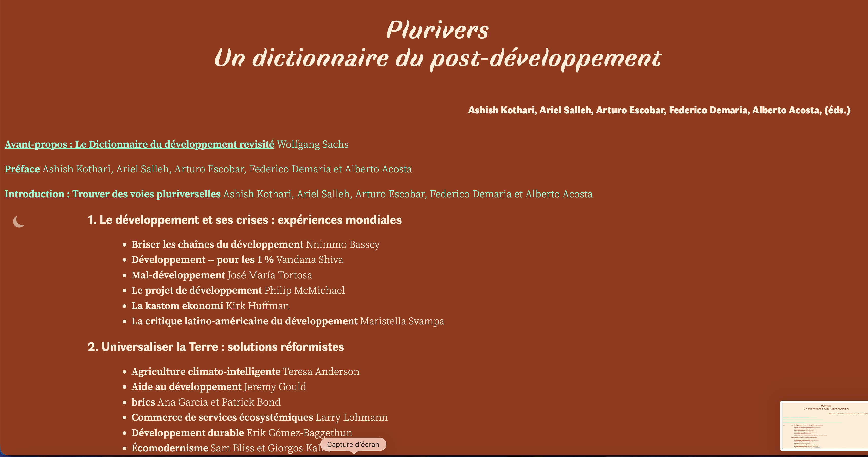Select heading Universaliser la Terre: solutions réformistes

[216, 347]
